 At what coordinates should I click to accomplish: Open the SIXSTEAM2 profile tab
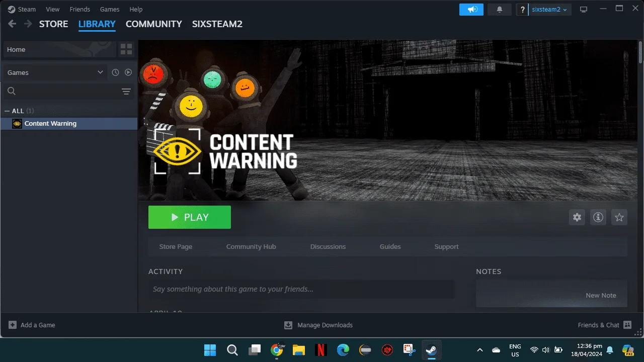point(217,24)
